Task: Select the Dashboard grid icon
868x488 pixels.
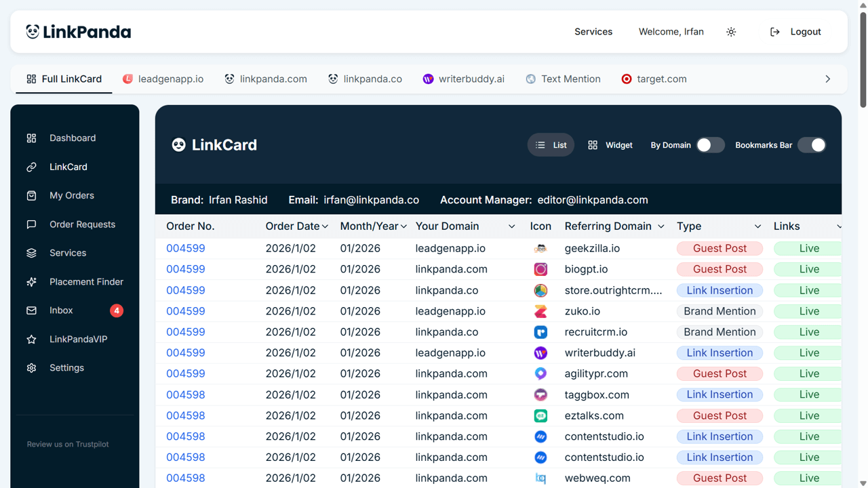Action: point(31,138)
